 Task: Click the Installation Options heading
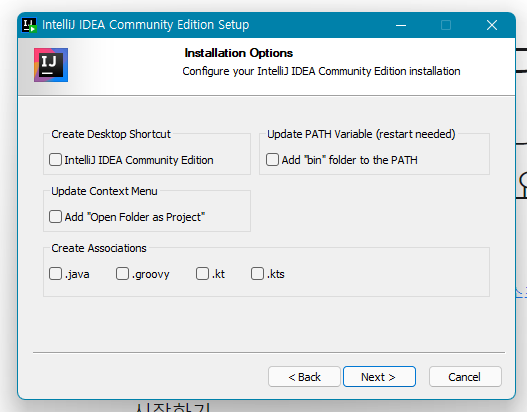pyautogui.click(x=239, y=53)
